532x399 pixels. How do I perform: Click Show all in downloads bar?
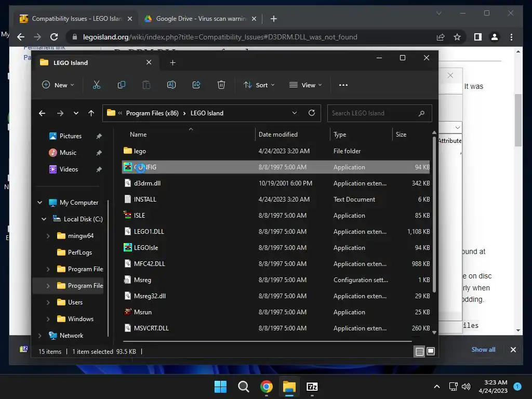point(483,350)
